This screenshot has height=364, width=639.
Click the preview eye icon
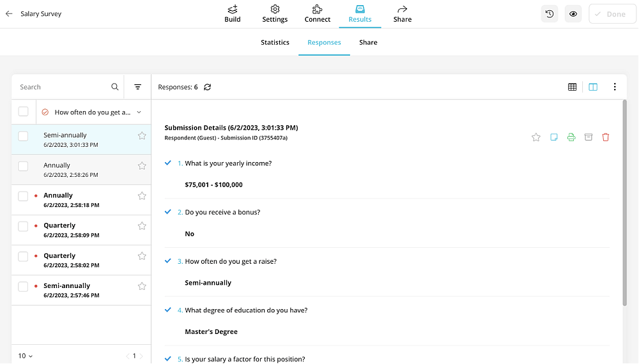(x=573, y=14)
